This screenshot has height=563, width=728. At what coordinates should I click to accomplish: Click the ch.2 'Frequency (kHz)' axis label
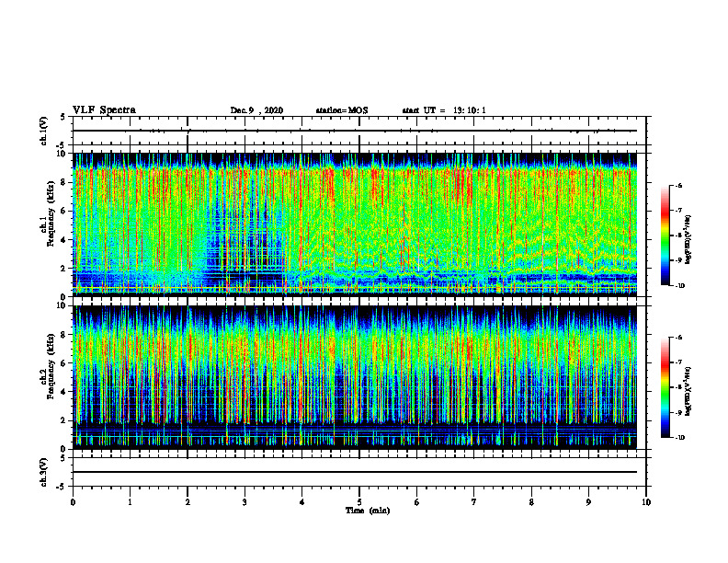coord(51,366)
